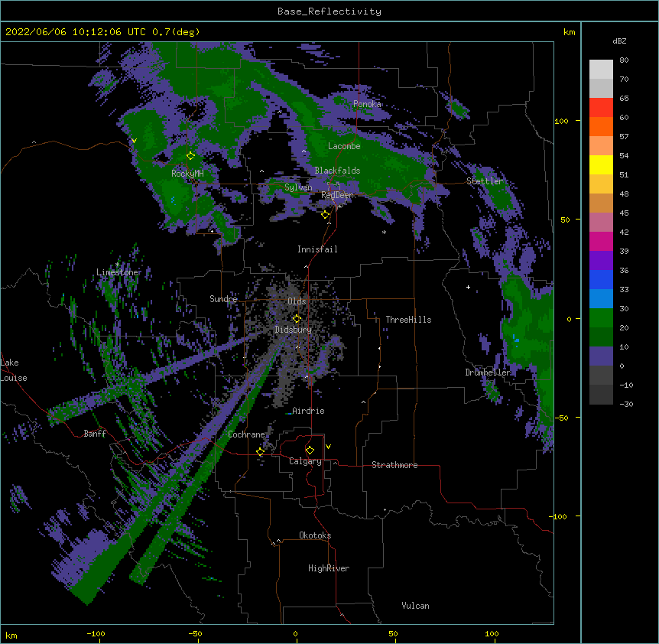Click the horizontal axis -100 tick label

tap(96, 633)
